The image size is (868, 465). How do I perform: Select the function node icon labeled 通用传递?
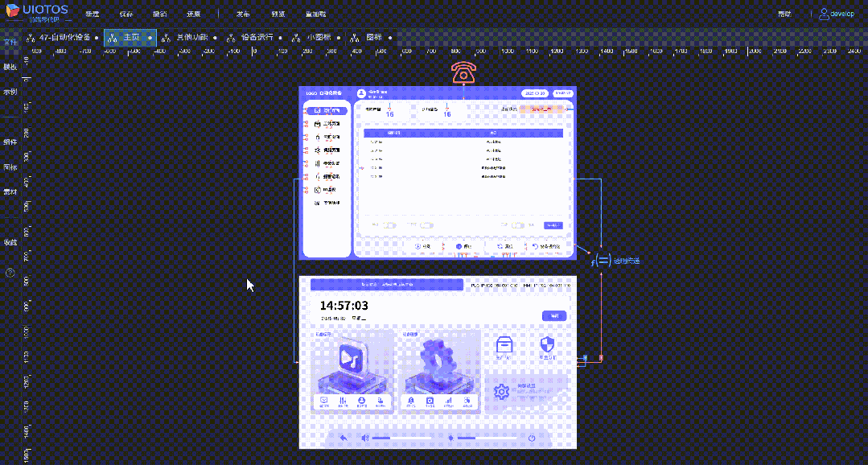pyautogui.click(x=603, y=260)
